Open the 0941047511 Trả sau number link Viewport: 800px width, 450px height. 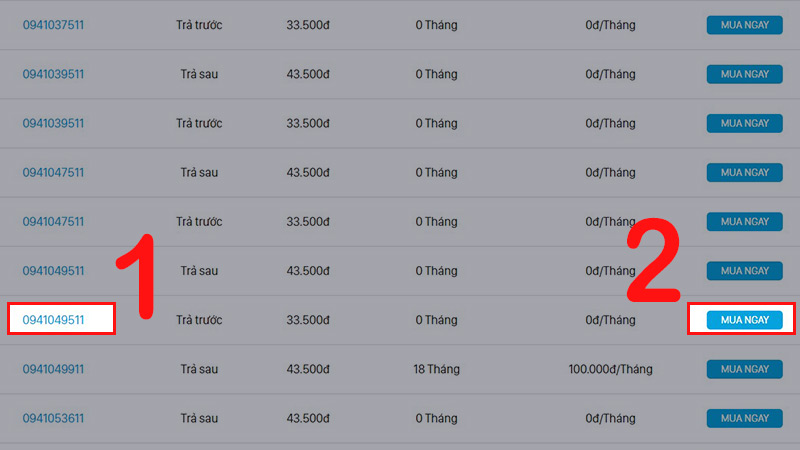[53, 172]
